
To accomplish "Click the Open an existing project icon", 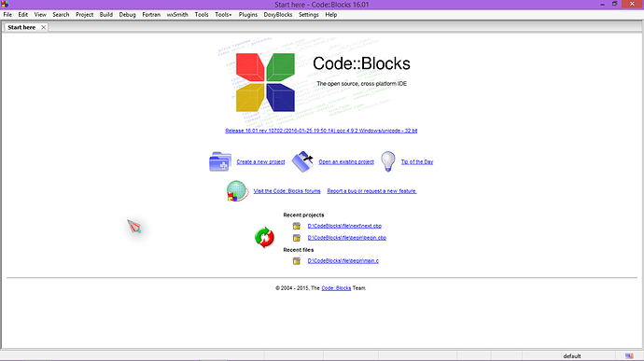I will coord(302,161).
